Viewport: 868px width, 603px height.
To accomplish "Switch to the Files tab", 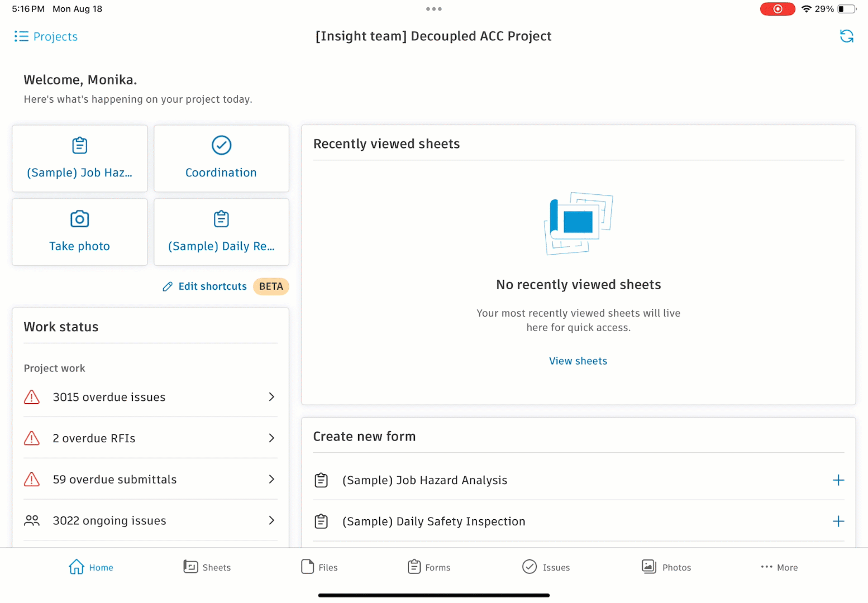I will [x=319, y=567].
